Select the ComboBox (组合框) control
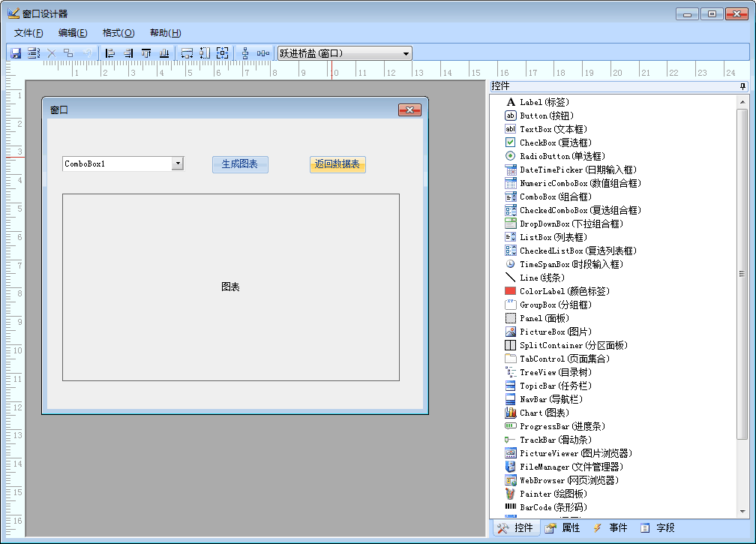 548,197
